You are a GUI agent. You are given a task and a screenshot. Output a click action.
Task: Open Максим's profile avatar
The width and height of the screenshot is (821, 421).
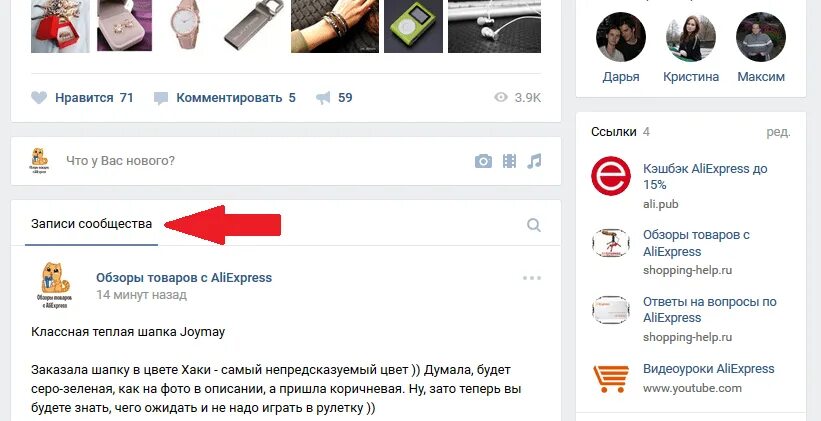(x=761, y=37)
